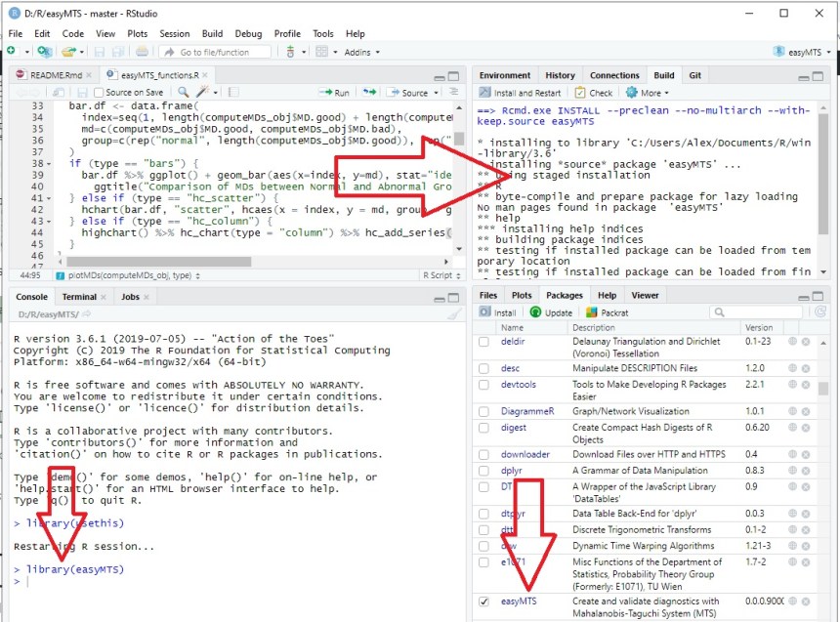The height and width of the screenshot is (622, 840).
Task: Click the clear console broom icon
Action: (453, 314)
